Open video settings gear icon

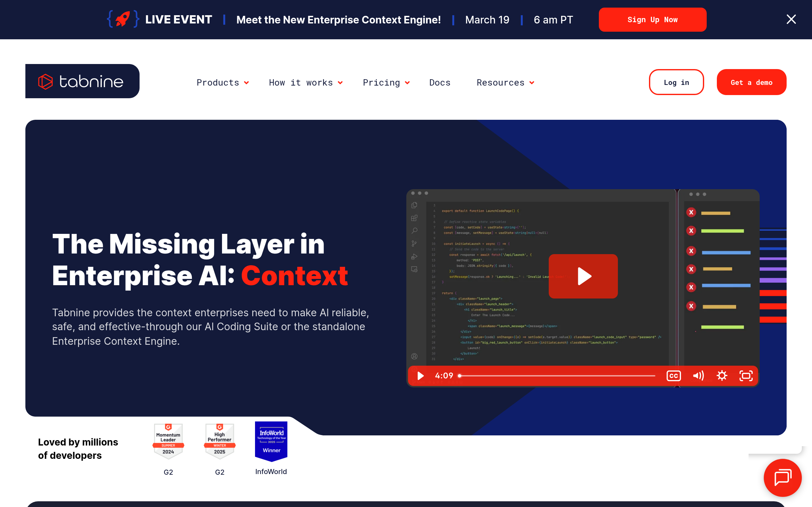[722, 375]
